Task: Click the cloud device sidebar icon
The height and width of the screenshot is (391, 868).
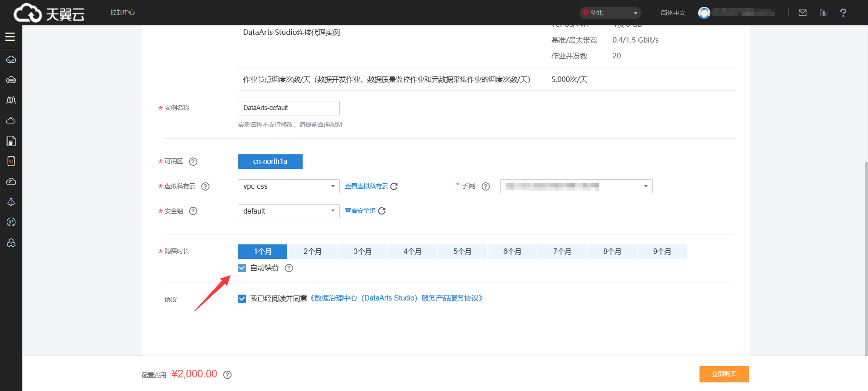Action: click(x=11, y=161)
